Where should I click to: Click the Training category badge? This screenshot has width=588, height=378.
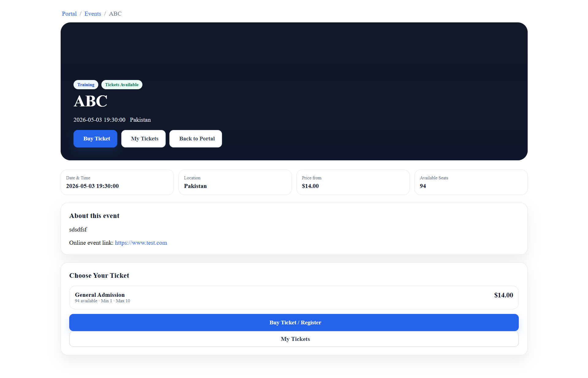(x=86, y=85)
